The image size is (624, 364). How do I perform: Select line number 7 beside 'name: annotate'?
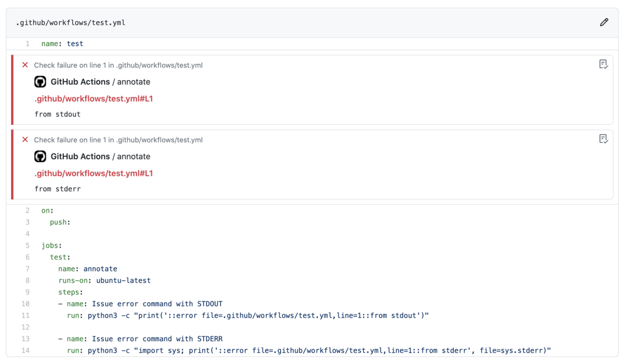(28, 269)
